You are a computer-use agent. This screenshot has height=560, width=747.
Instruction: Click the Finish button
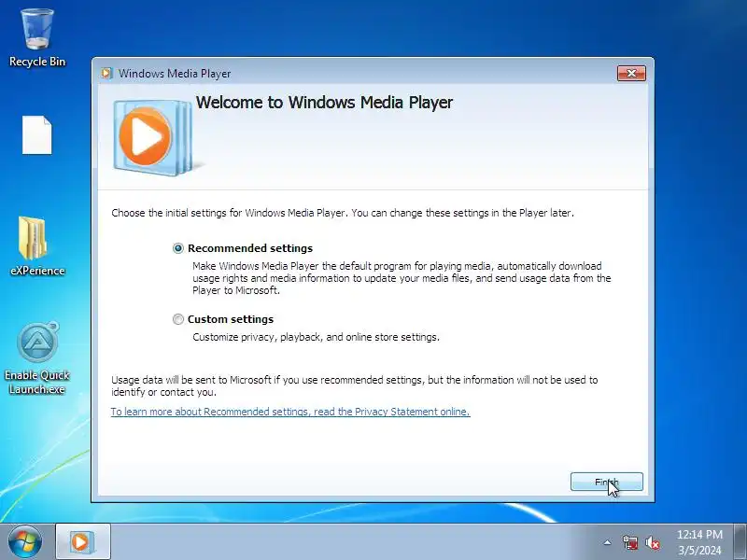[x=606, y=482]
